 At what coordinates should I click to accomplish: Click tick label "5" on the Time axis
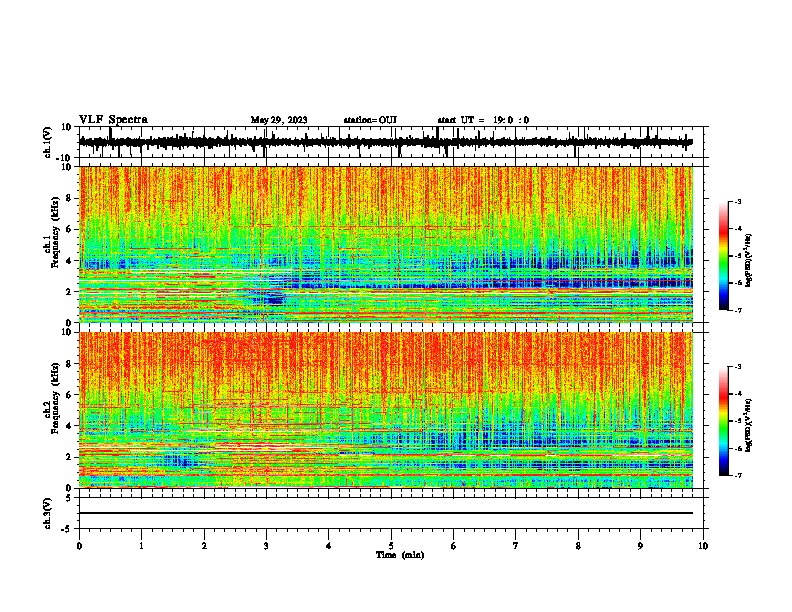[x=391, y=546]
